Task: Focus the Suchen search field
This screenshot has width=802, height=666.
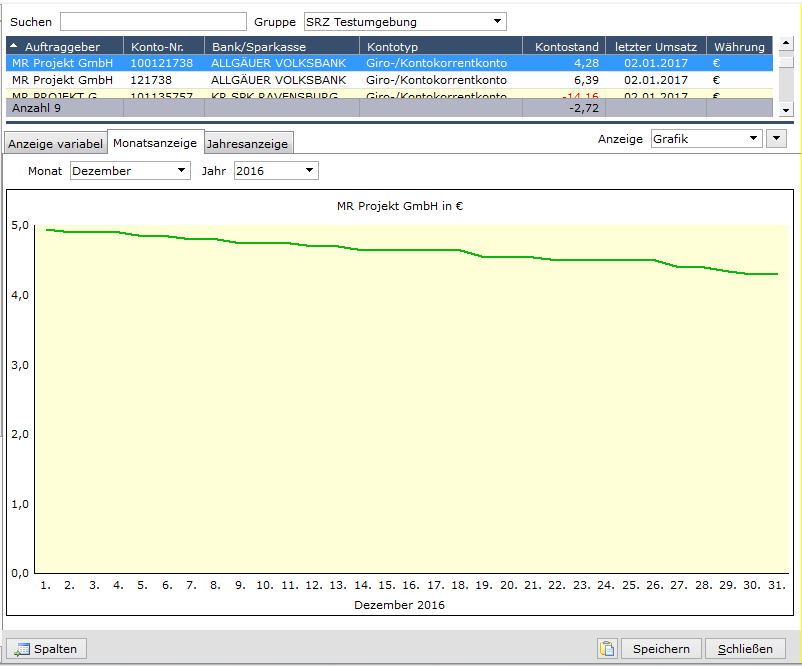Action: click(153, 22)
